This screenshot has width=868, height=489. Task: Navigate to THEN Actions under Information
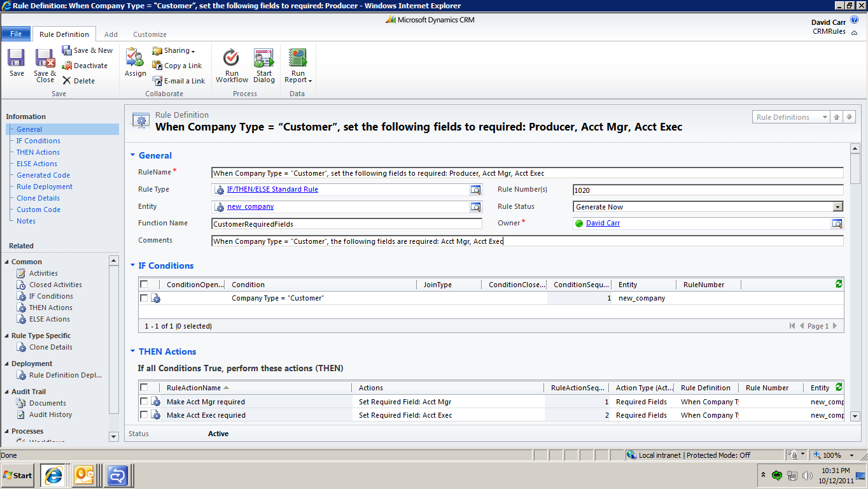click(38, 152)
